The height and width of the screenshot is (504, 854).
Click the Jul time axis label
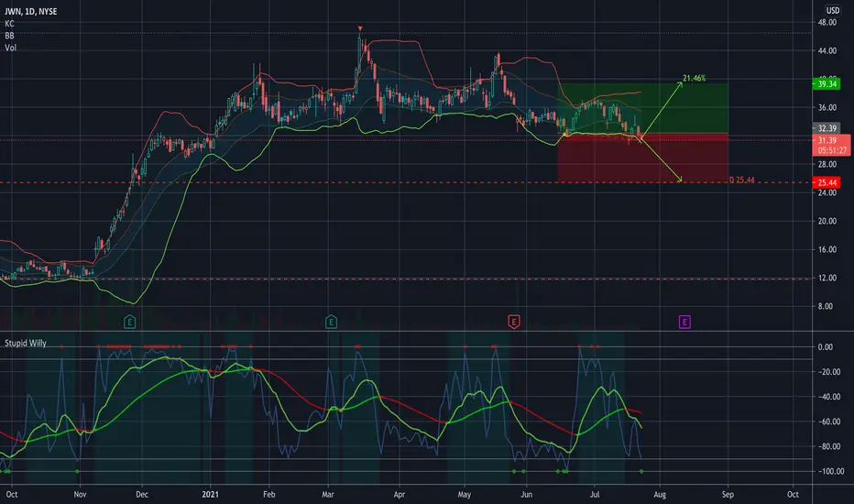coord(595,494)
